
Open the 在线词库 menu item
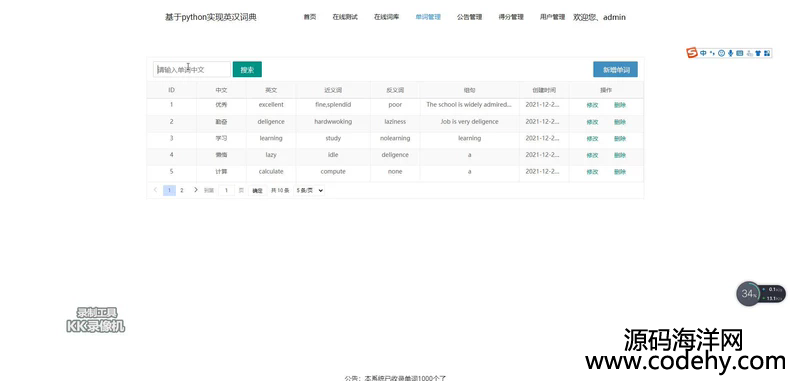[x=386, y=17]
